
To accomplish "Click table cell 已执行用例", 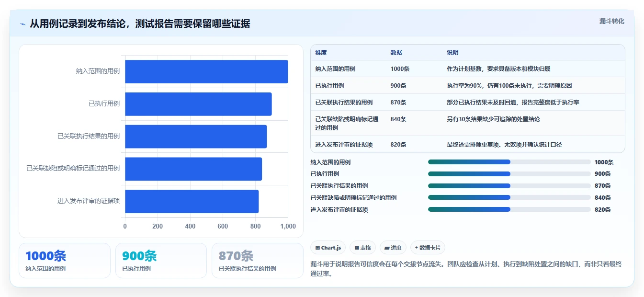I will coord(329,86).
